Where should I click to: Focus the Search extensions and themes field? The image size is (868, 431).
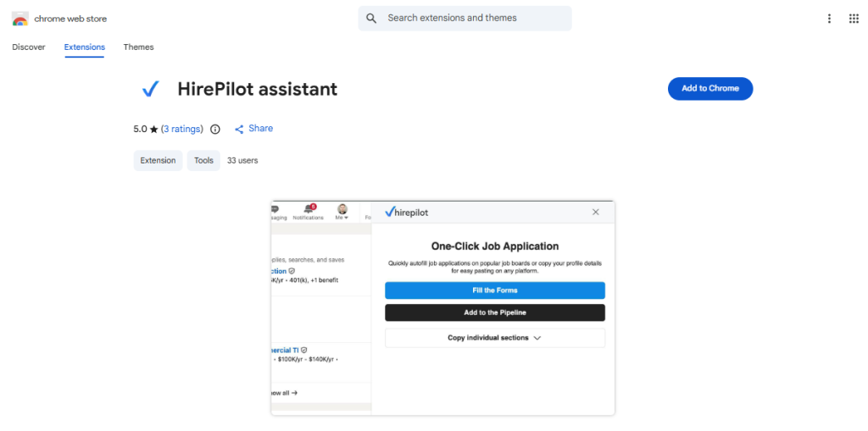(x=465, y=19)
